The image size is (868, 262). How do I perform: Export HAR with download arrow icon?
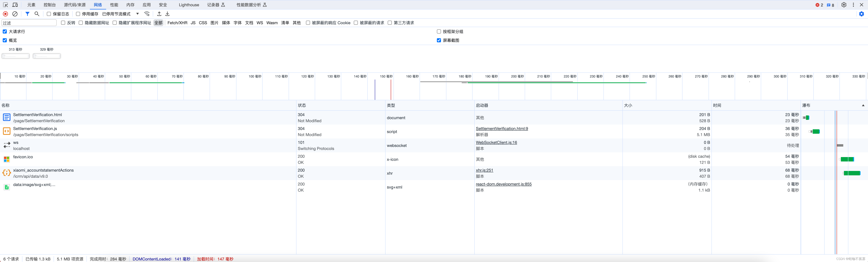(167, 14)
